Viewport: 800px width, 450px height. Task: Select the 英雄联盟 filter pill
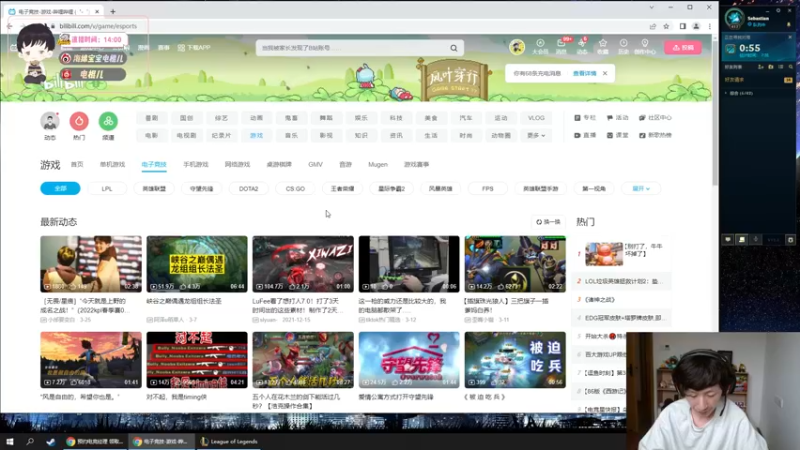pyautogui.click(x=154, y=189)
